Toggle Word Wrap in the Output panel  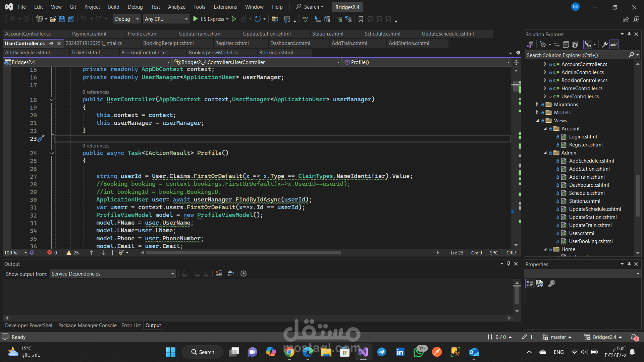click(x=231, y=274)
